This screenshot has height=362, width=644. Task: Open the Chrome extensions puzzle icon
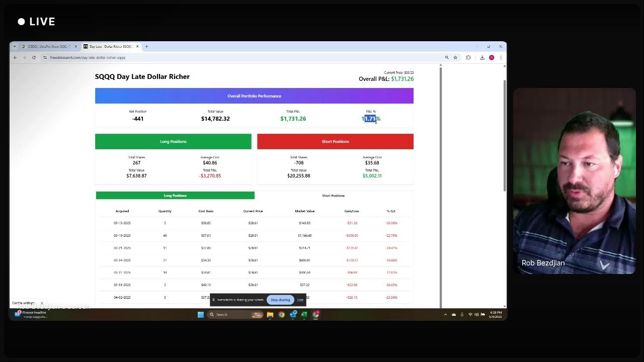(x=468, y=57)
